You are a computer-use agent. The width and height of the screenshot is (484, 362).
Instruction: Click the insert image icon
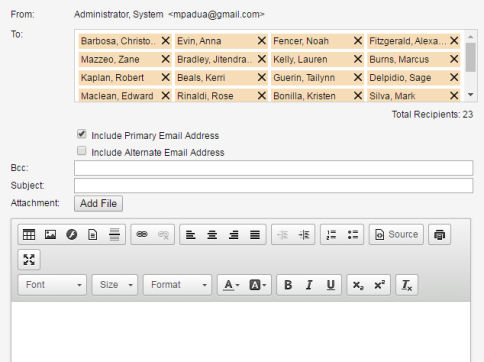click(x=50, y=235)
